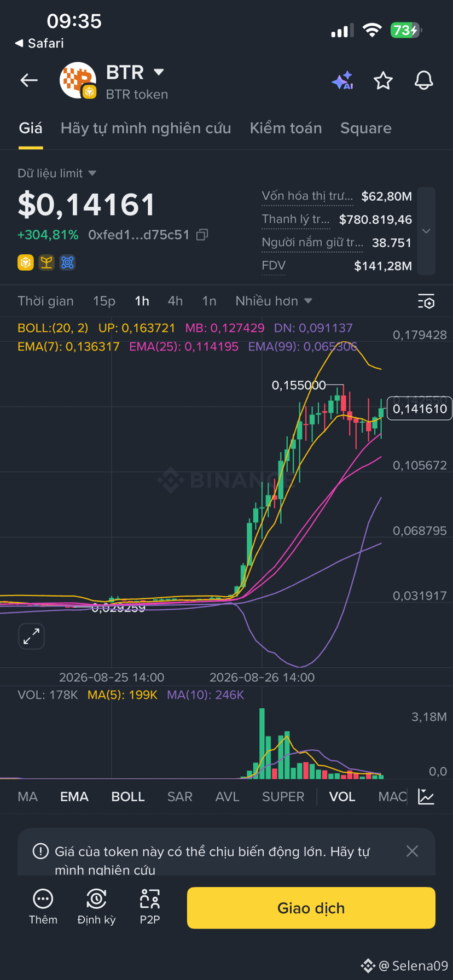Expand Dữ liệu limit dropdown

coord(57,173)
